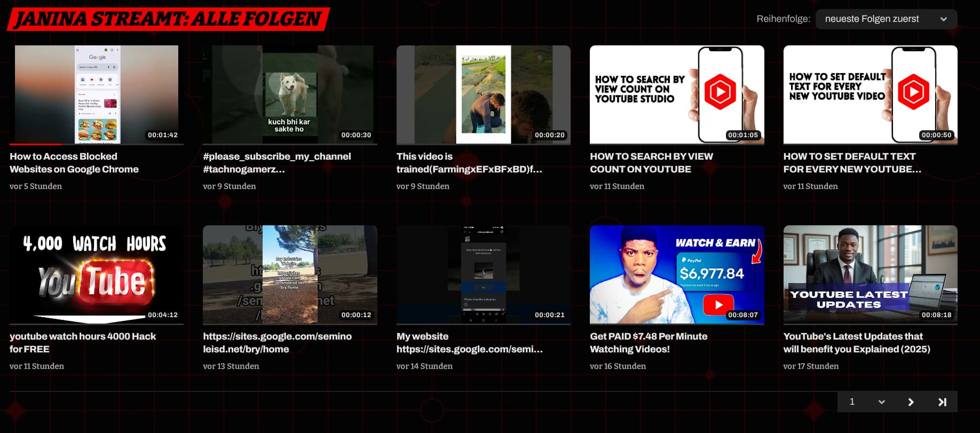Jump to last page icon
Screen dimensions: 980x433
(x=942, y=402)
